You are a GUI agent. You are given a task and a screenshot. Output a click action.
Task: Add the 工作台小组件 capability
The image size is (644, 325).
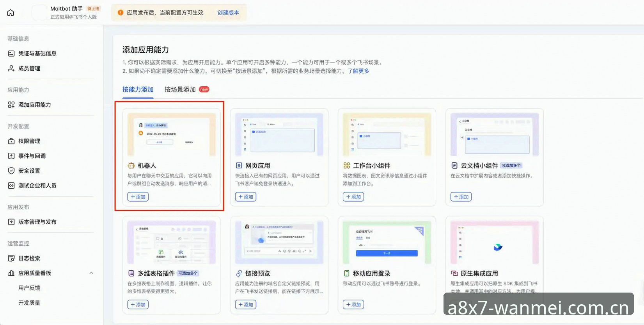pyautogui.click(x=353, y=197)
